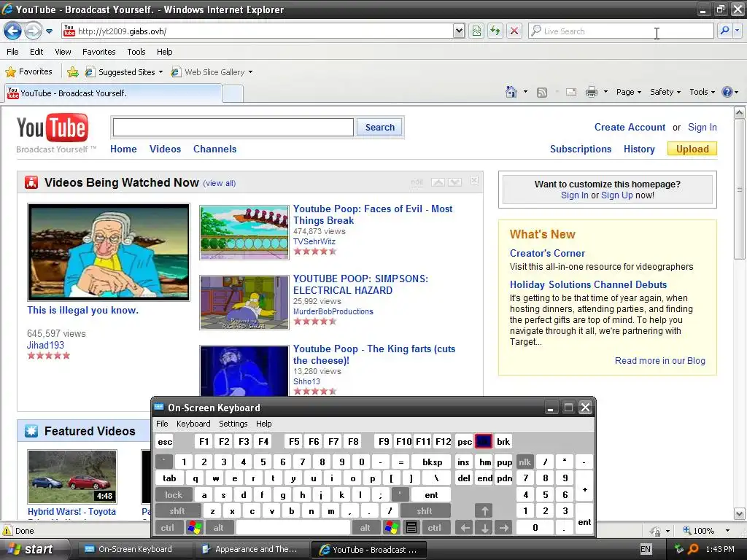Open a new blank tab

[x=233, y=94]
